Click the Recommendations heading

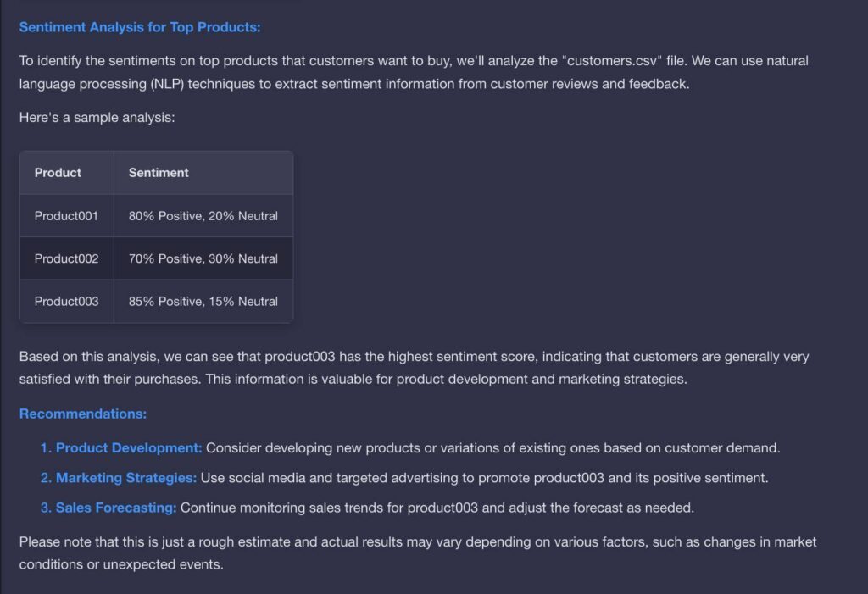point(83,414)
